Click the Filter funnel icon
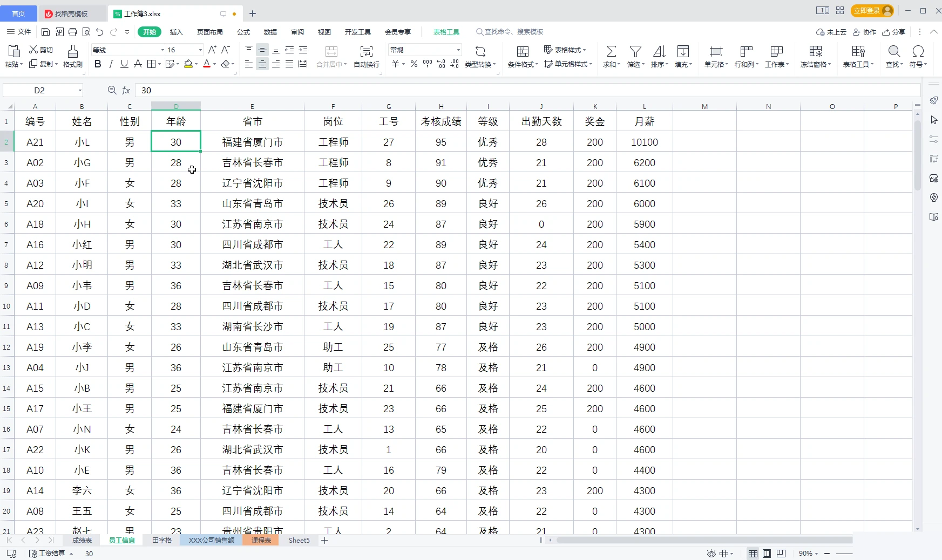Image resolution: width=942 pixels, height=560 pixels. click(635, 51)
